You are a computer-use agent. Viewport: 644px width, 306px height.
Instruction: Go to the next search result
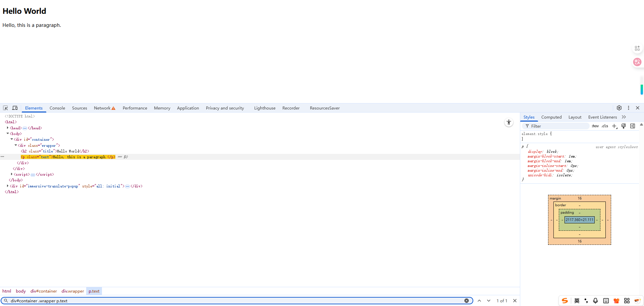(489, 301)
